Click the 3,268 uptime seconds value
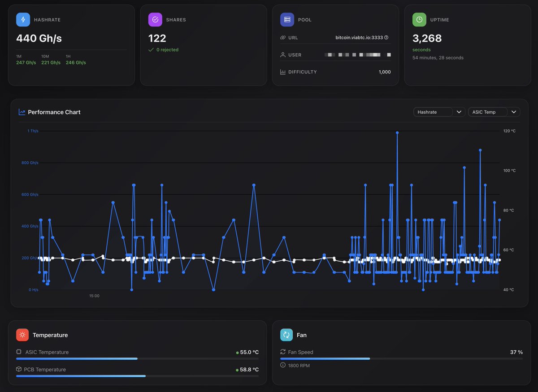Screen dimensions: 538x392 (427, 39)
